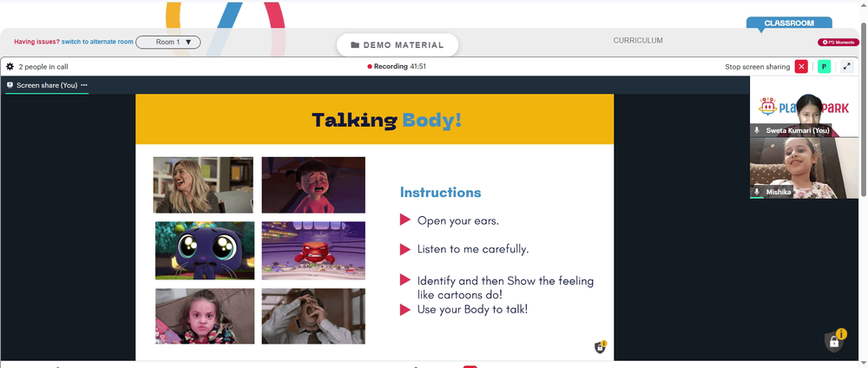Click Stop screen sharing text
The image size is (868, 368).
[x=757, y=67]
